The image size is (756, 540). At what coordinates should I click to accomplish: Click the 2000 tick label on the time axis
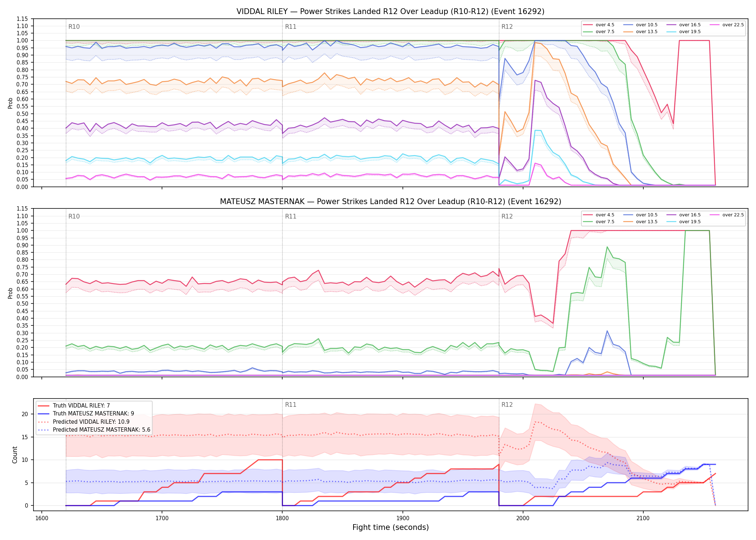click(x=523, y=518)
